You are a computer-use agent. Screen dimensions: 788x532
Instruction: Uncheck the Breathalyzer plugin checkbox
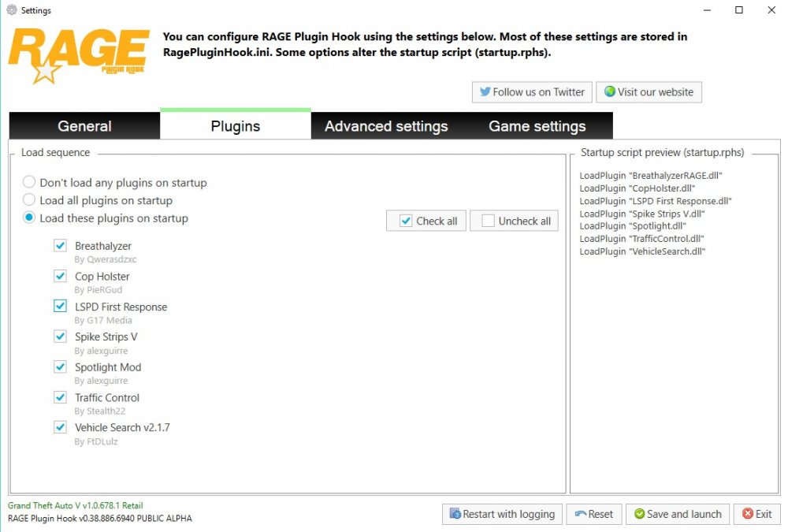(61, 245)
